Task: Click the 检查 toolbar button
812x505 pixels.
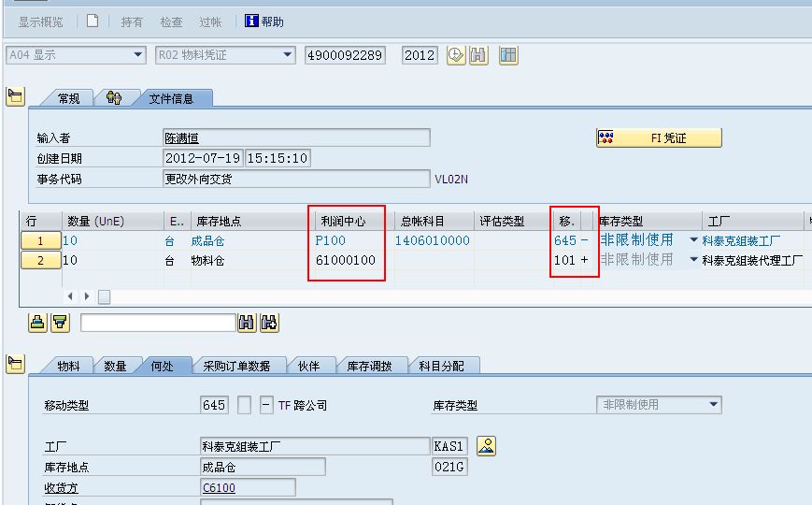Action: [x=171, y=22]
